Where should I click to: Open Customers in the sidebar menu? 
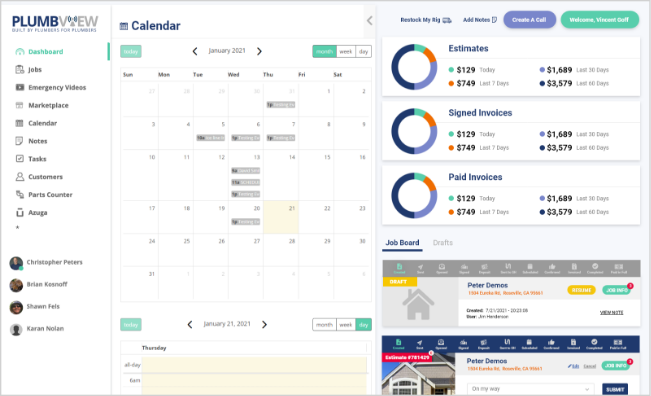pos(45,177)
